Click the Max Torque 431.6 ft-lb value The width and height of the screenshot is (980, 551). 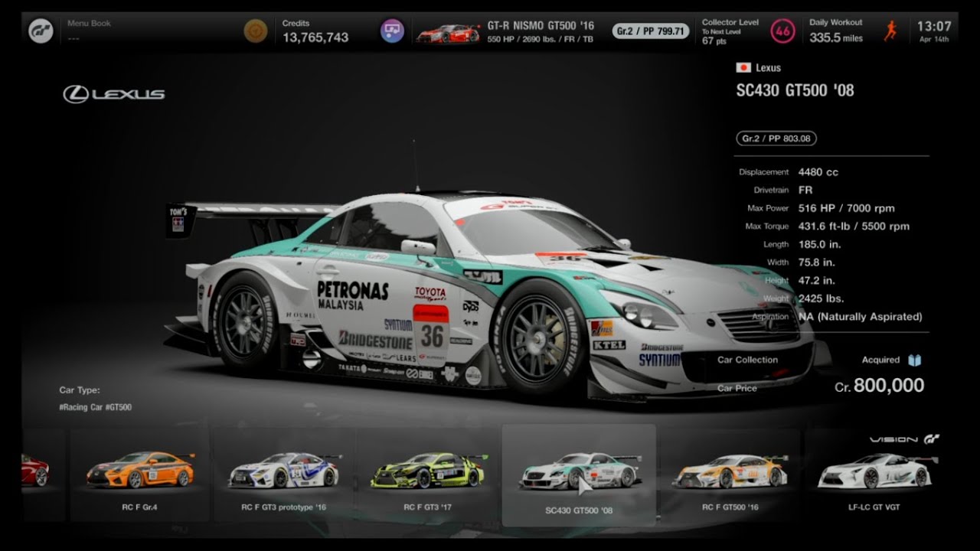click(854, 226)
